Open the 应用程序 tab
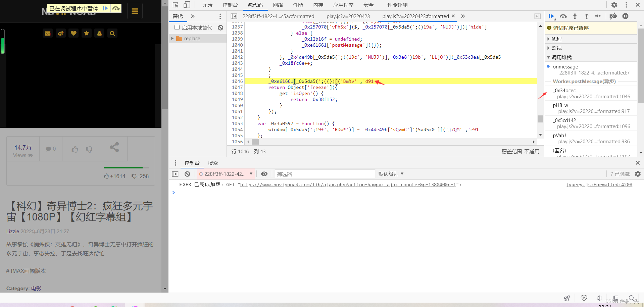 click(x=343, y=5)
